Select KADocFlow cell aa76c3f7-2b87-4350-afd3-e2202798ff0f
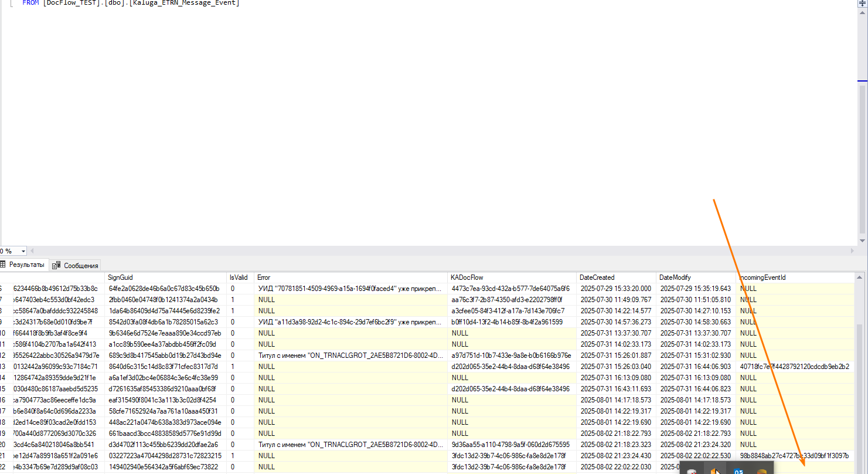 pyautogui.click(x=513, y=300)
